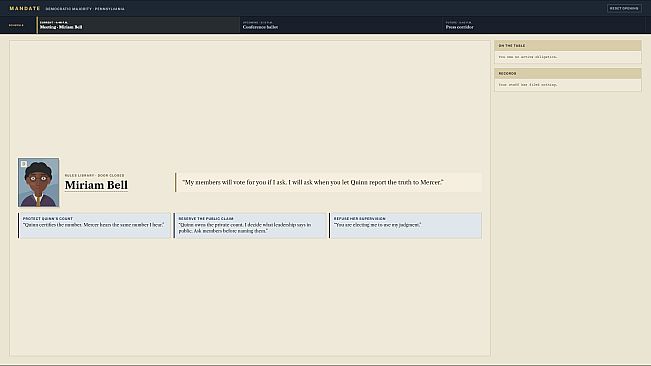Switch to the upcoming Conference ballot tab
The image size is (651, 366).
[x=341, y=25]
